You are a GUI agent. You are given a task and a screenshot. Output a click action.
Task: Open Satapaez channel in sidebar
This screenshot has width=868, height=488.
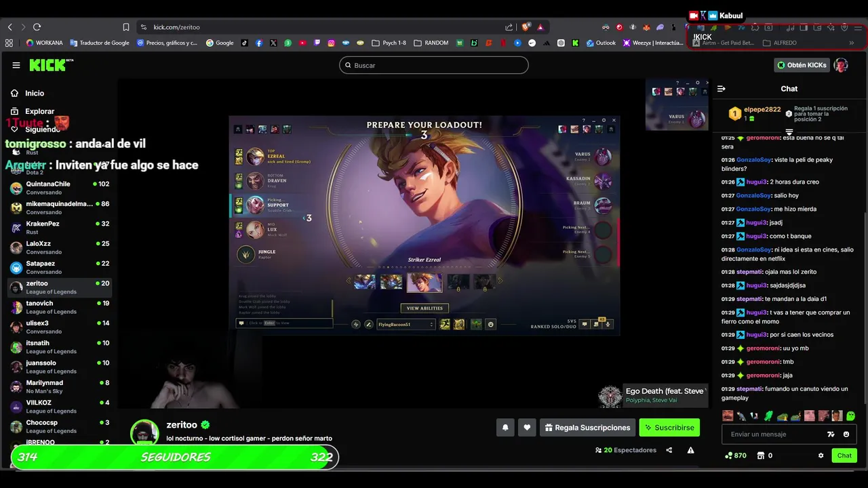click(59, 267)
